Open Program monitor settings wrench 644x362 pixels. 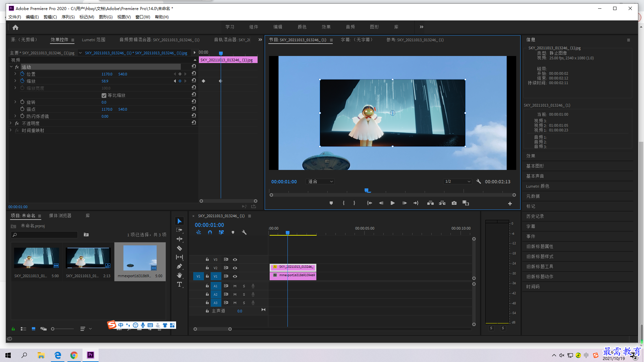[479, 181]
